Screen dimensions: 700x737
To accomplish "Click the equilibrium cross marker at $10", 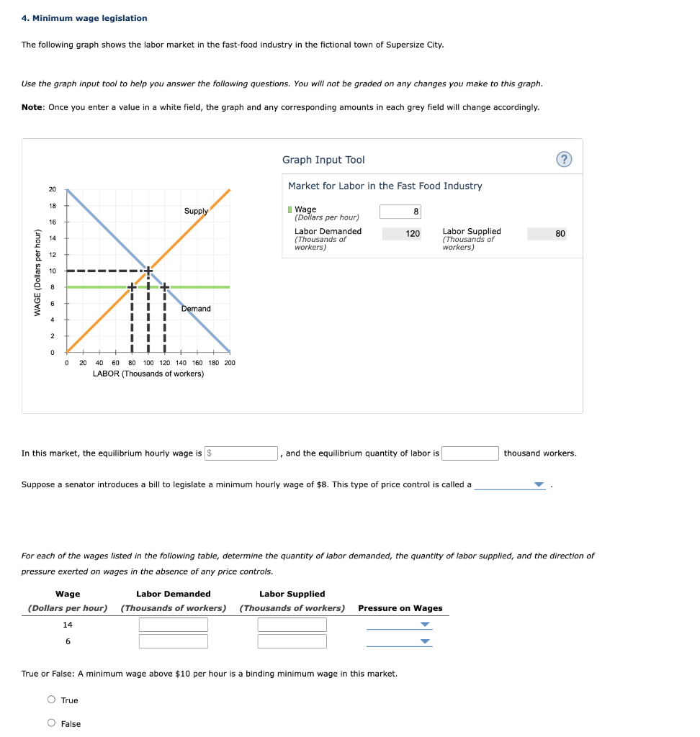I will (148, 271).
